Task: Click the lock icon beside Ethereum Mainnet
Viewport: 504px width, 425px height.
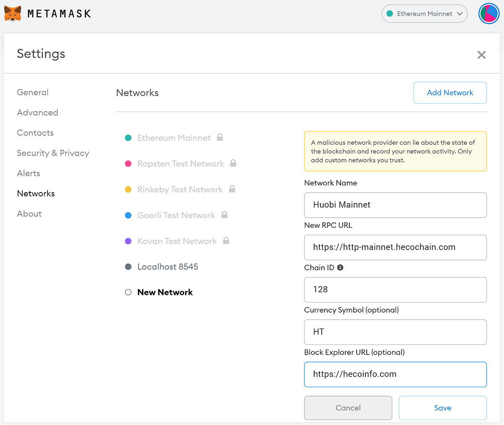Action: [220, 137]
